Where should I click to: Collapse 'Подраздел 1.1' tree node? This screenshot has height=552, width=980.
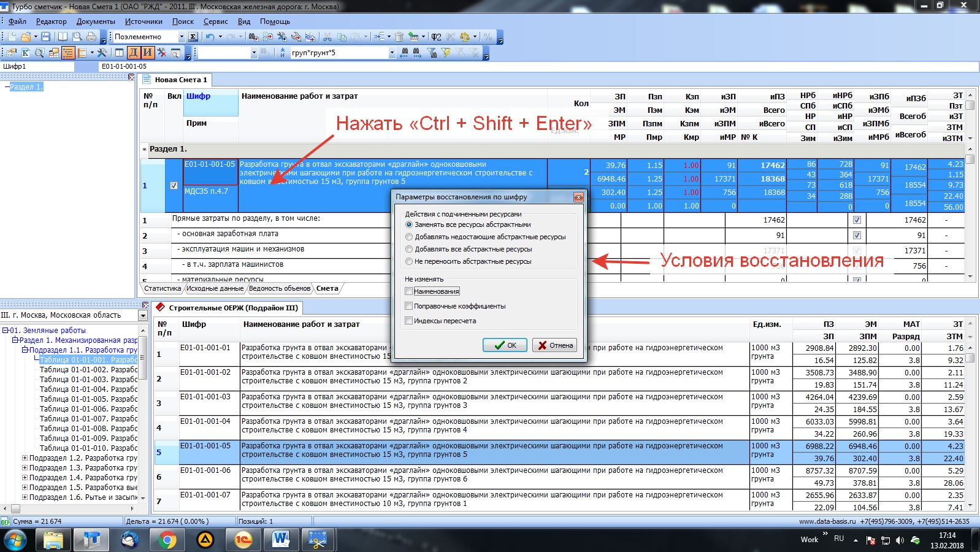pyautogui.click(x=25, y=350)
